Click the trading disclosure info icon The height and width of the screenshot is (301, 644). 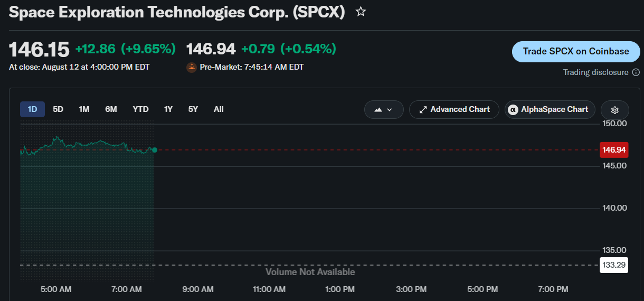(636, 72)
